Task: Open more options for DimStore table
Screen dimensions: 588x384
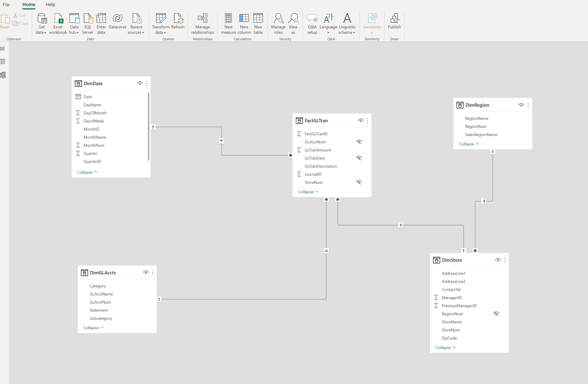Action: coord(505,260)
